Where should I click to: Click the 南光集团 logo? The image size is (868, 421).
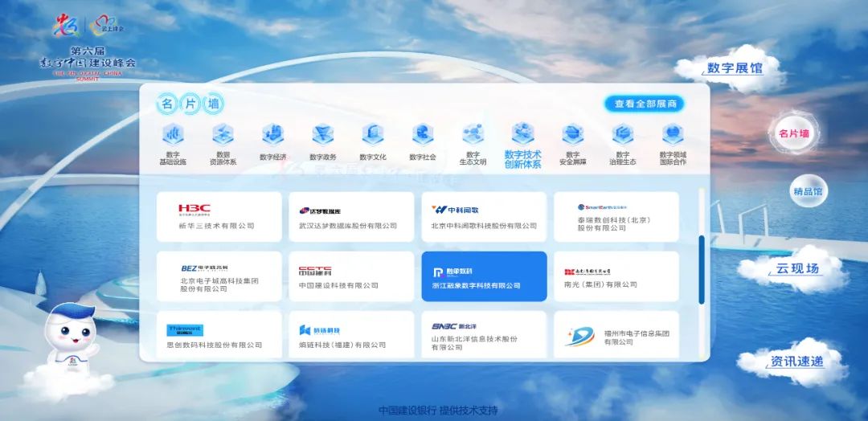tap(588, 272)
